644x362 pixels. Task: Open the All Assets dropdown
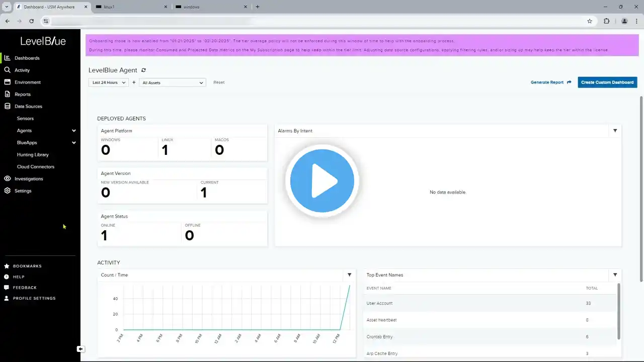point(173,82)
